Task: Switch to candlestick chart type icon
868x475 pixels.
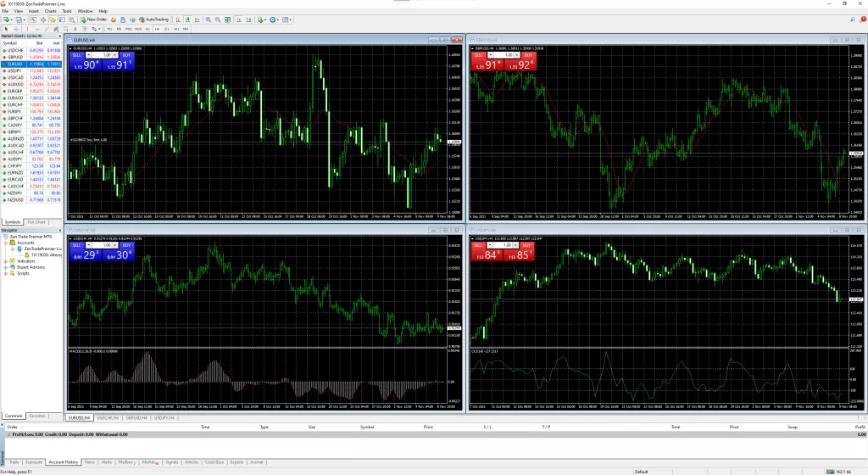Action: [x=189, y=19]
